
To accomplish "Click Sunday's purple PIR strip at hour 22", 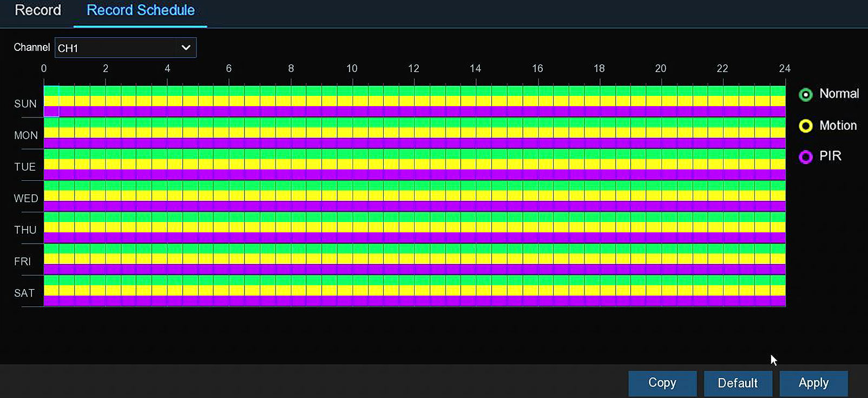I will 731,112.
